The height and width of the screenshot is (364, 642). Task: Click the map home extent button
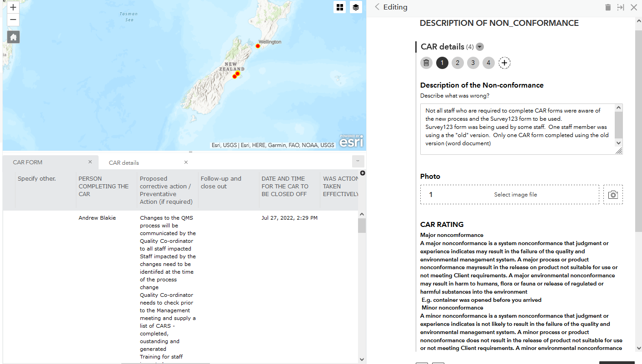point(13,37)
